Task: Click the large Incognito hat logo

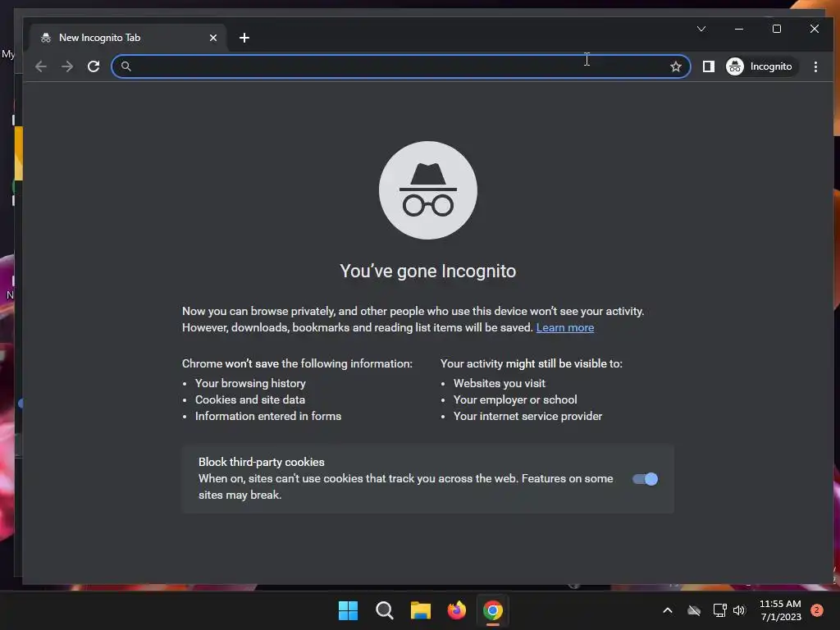Action: [428, 190]
